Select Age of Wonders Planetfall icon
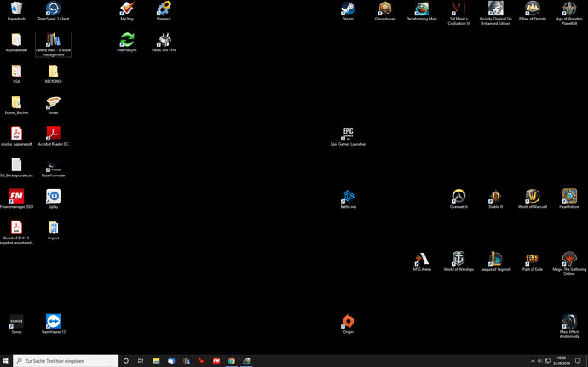 click(x=569, y=13)
